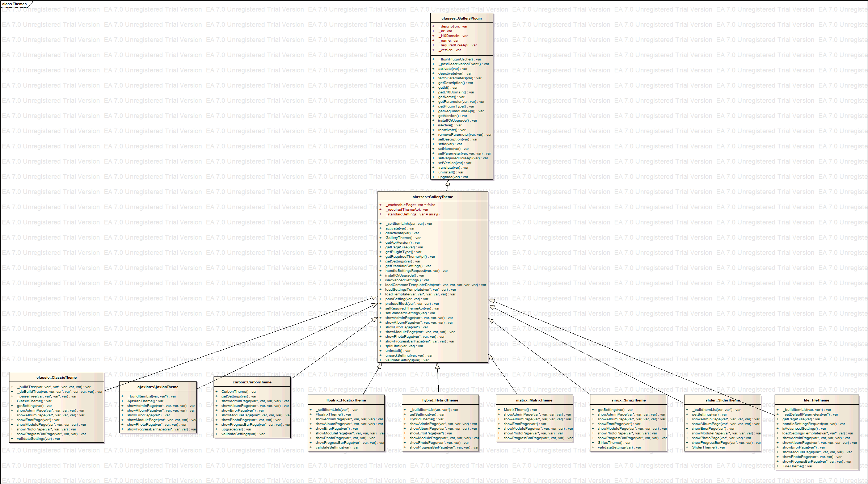Select _setDefaultParameters(var*) in TileTheme

(810, 414)
